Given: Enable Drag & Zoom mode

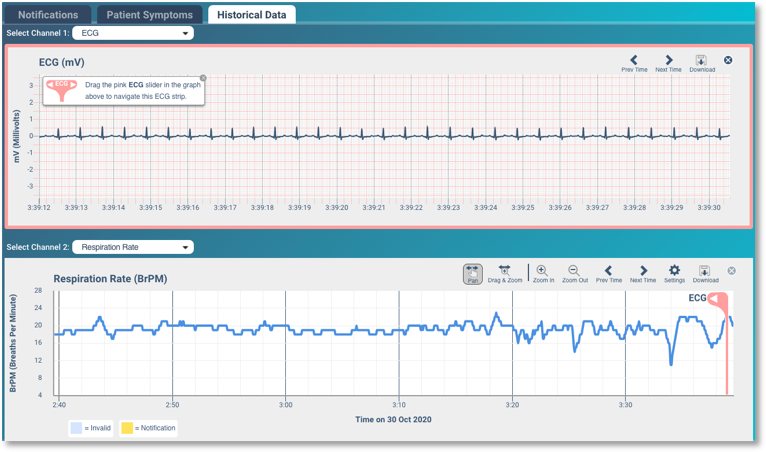Looking at the screenshot, I should point(505,273).
